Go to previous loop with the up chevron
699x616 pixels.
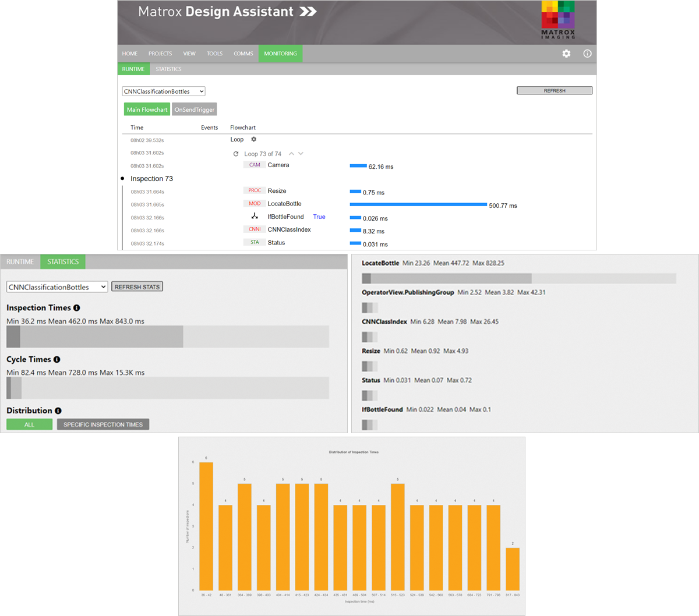pos(291,154)
